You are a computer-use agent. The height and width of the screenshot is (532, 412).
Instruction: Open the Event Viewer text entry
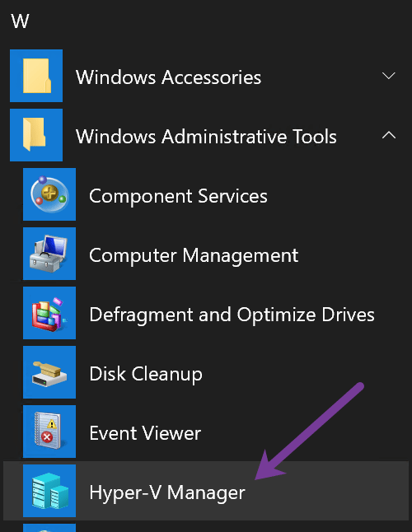[145, 433]
